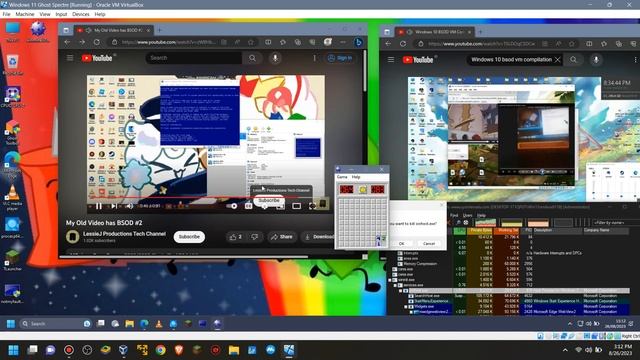The image size is (640, 360).
Task: Open new tab in left Edge window
Action: click(x=160, y=30)
